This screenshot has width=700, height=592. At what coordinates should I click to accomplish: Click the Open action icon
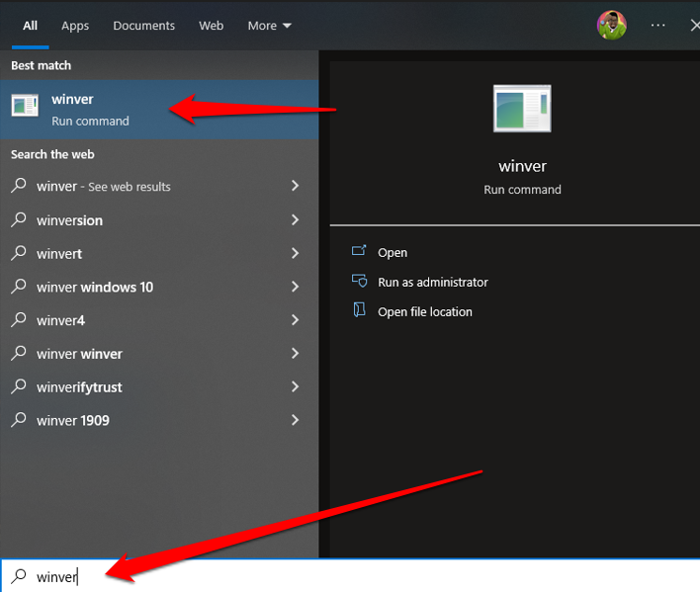(x=359, y=251)
